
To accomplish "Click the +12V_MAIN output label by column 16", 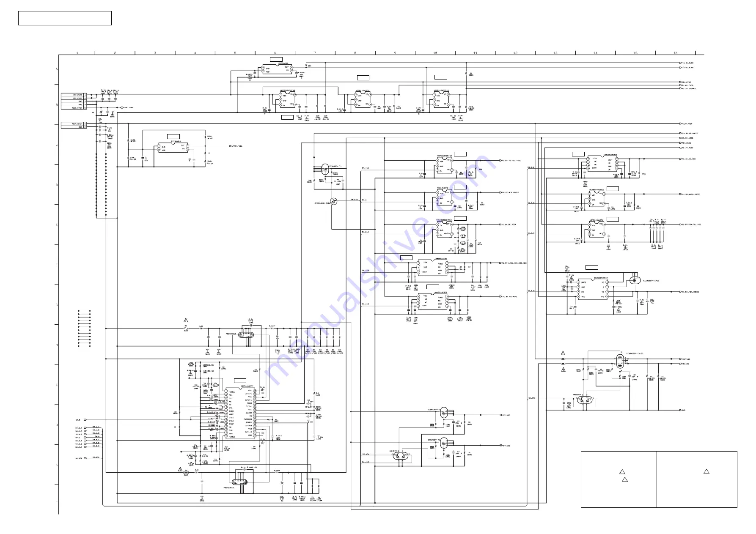I will coord(687,124).
